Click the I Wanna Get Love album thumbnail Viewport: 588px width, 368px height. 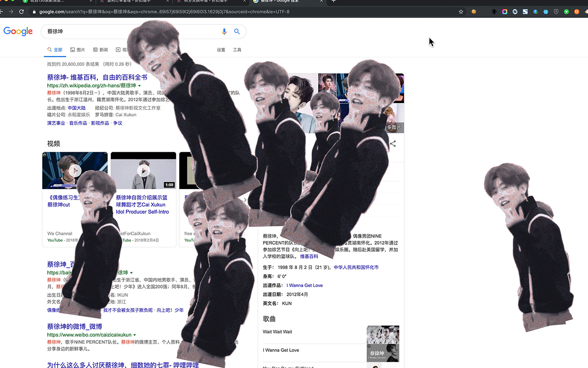(383, 353)
